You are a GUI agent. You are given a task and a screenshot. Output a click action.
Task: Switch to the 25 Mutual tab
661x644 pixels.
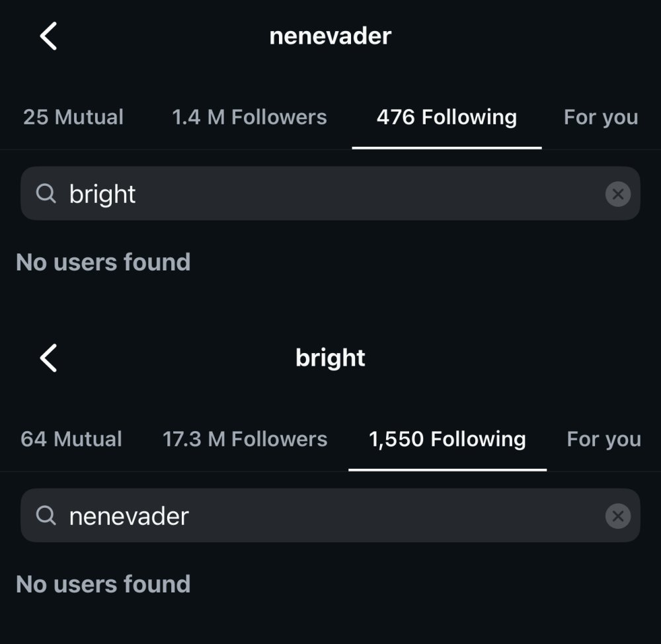tap(73, 117)
